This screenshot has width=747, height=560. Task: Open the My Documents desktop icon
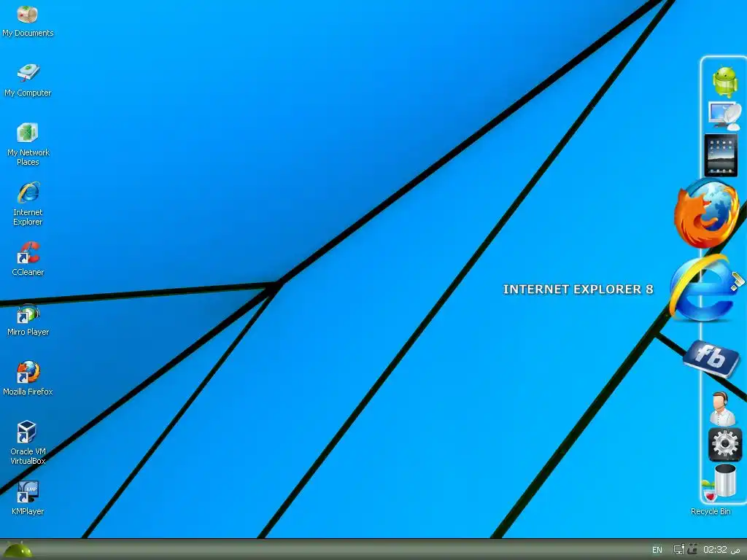(x=28, y=21)
